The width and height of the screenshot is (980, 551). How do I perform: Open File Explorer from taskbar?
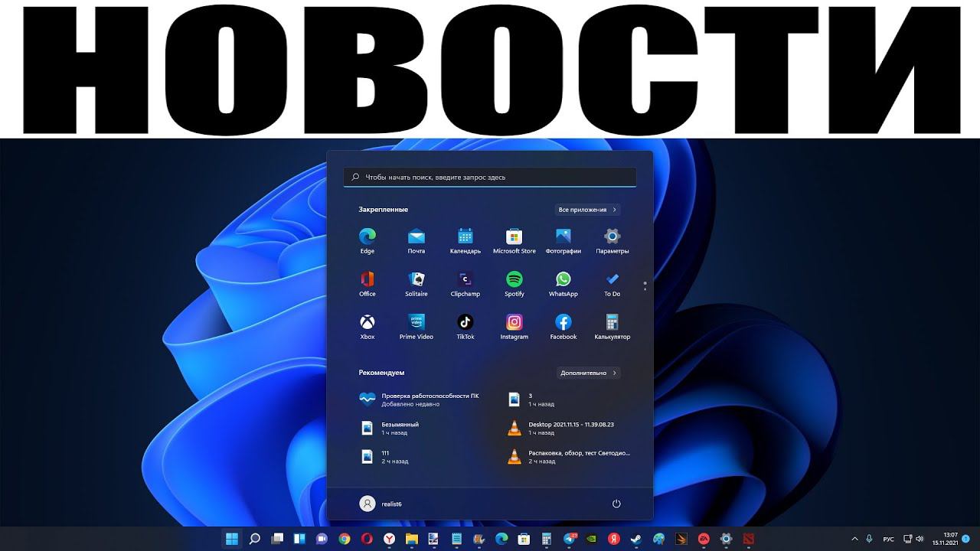tap(412, 539)
